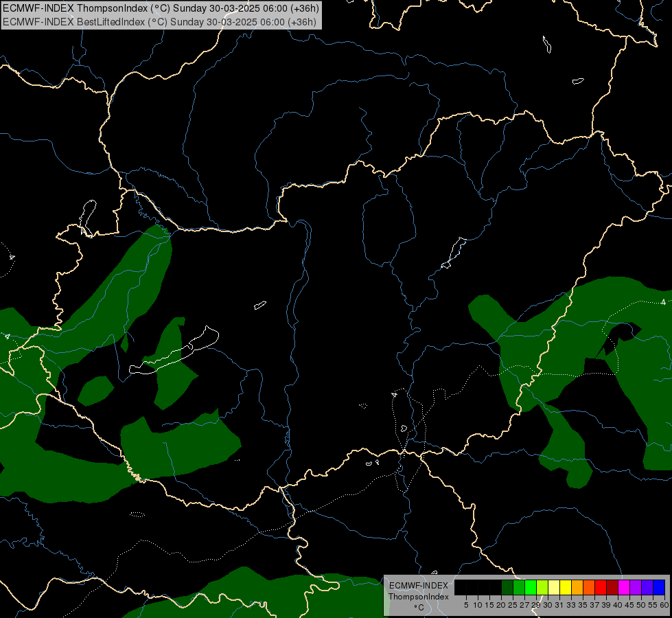Select the yellow 31-33 legend swatch

(x=566, y=587)
